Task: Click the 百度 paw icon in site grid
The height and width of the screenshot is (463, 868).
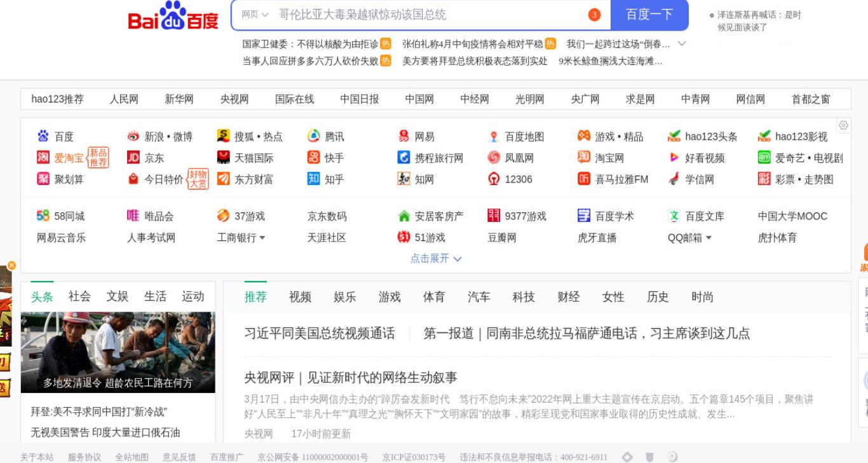Action: point(43,136)
